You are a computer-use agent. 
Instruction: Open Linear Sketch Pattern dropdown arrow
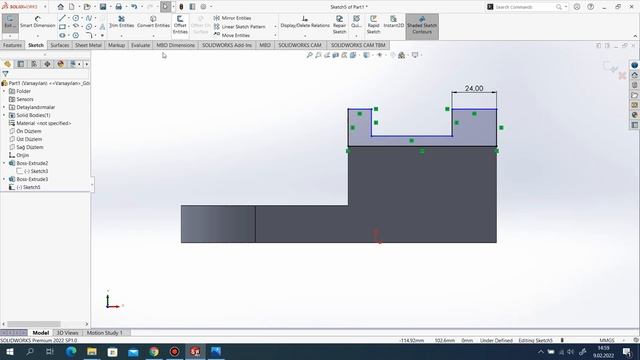pyautogui.click(x=275, y=27)
